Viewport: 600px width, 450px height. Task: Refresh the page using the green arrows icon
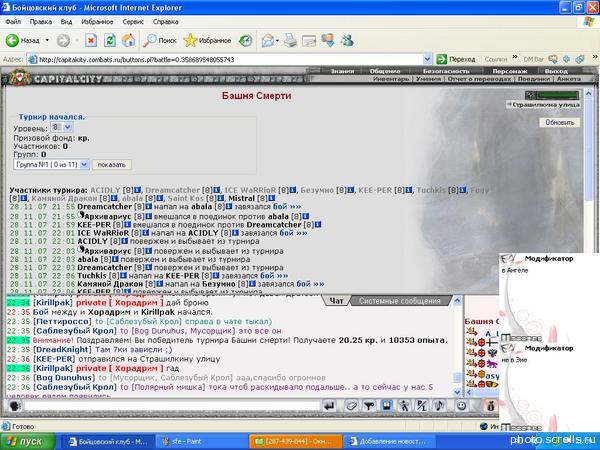[x=109, y=40]
